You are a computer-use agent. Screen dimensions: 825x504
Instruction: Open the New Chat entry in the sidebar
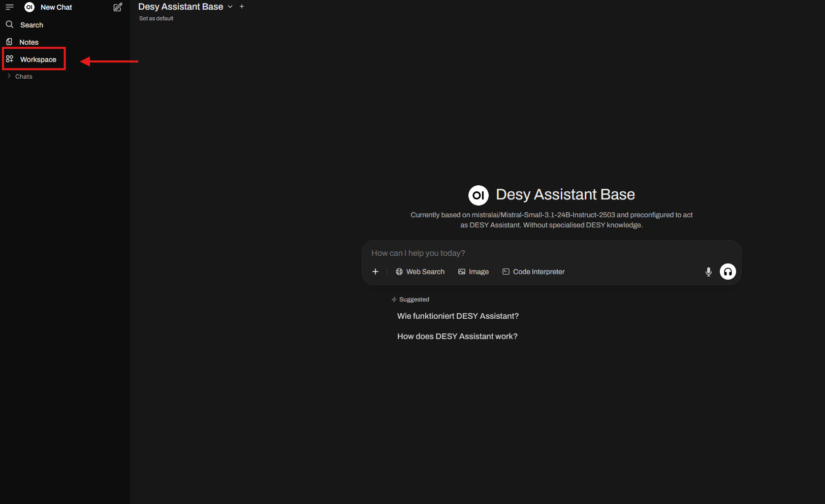pos(56,7)
